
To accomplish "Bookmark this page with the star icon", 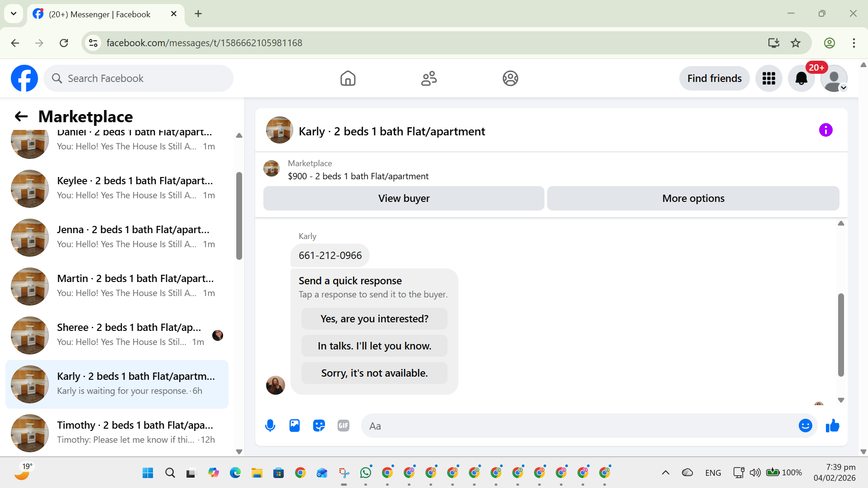I will [796, 43].
